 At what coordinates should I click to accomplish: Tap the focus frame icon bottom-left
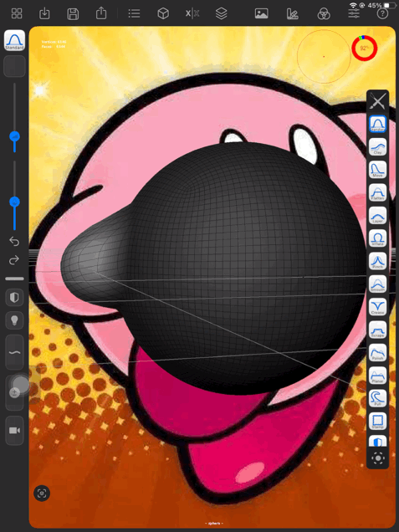tap(42, 493)
